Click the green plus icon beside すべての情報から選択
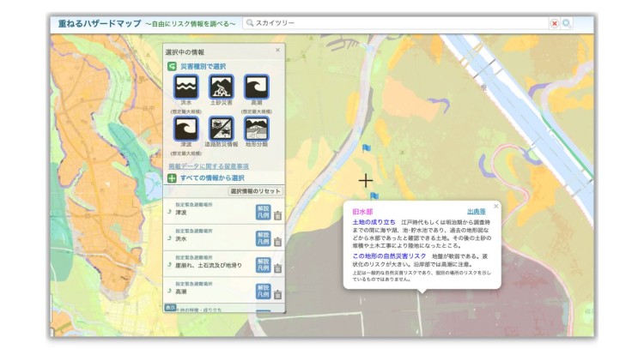This screenshot has height=361, width=644. point(172,178)
